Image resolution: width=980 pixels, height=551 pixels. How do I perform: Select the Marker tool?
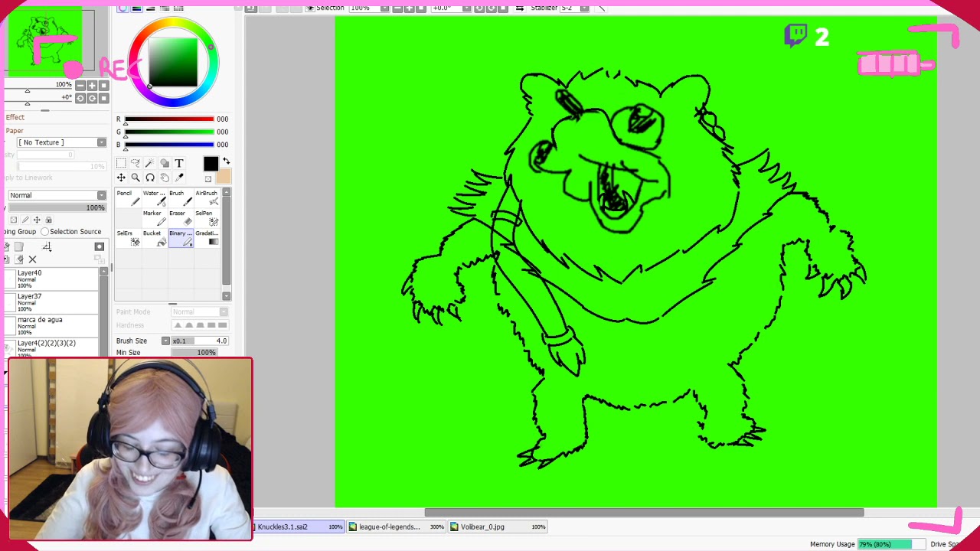(154, 217)
